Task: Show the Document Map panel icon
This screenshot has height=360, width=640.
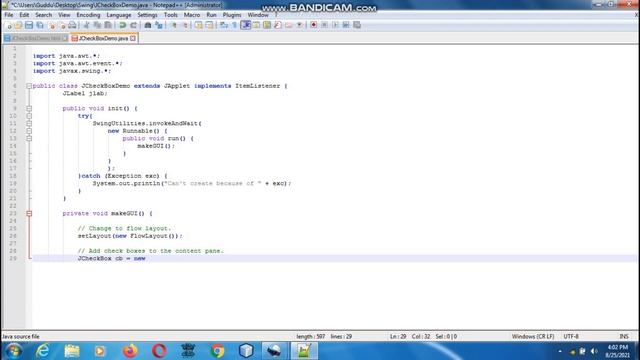Action: 267,25
